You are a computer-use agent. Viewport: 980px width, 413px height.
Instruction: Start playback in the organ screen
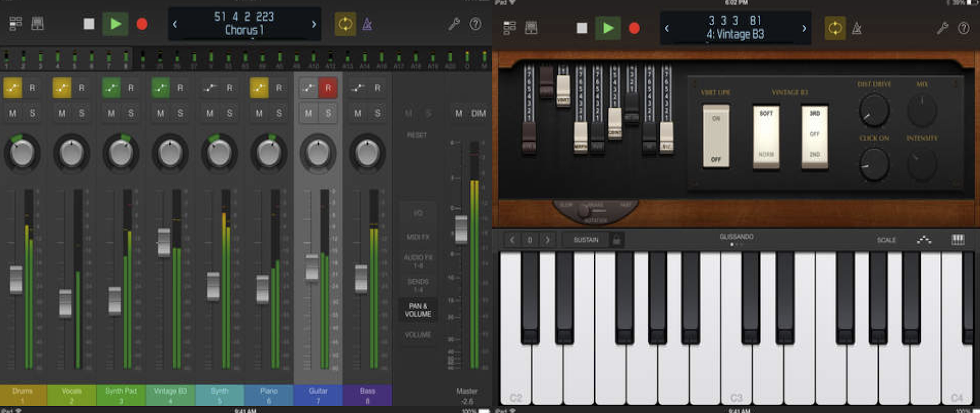coord(608,28)
